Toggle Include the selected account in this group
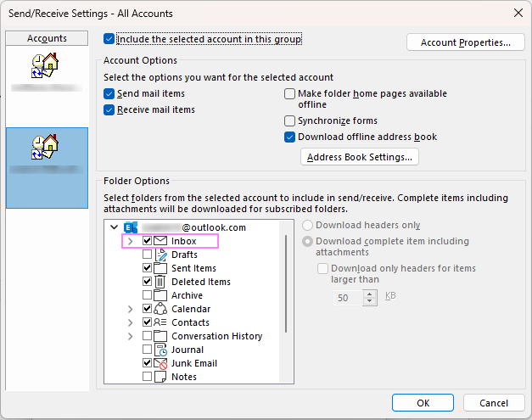This screenshot has height=420, width=532. [x=109, y=39]
